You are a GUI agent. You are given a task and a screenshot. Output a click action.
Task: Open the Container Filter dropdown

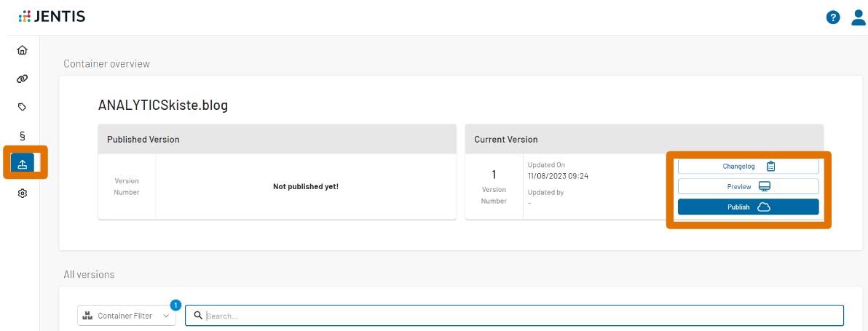click(126, 316)
